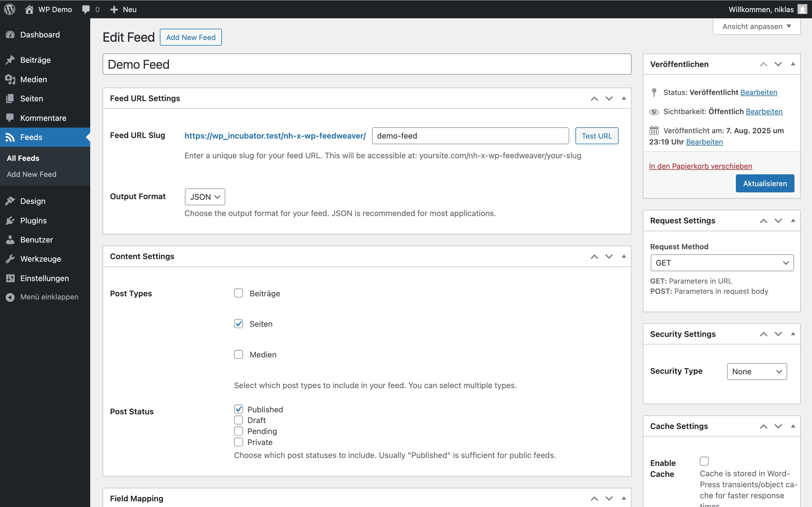Click the comments bubble icon in admin bar
This screenshot has width=812, height=507.
pyautogui.click(x=86, y=9)
